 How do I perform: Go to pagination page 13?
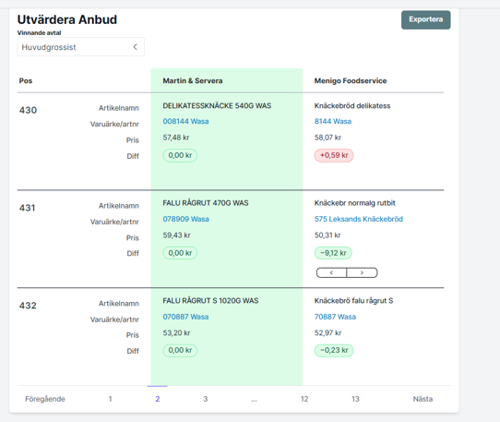coord(355,399)
